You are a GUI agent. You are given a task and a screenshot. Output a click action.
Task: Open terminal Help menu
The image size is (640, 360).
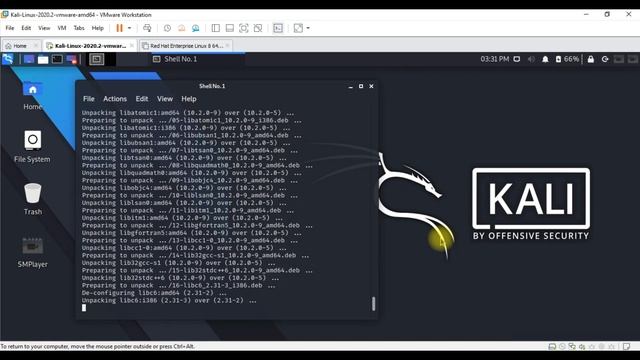189,99
